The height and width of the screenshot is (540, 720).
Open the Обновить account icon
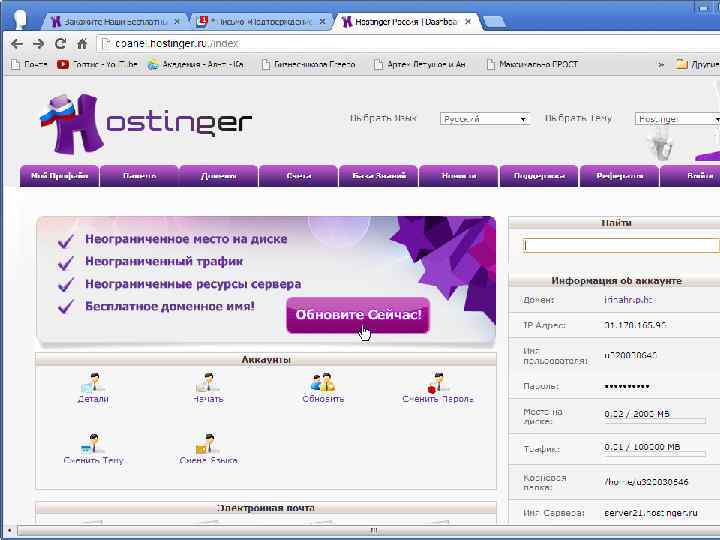[x=323, y=388]
